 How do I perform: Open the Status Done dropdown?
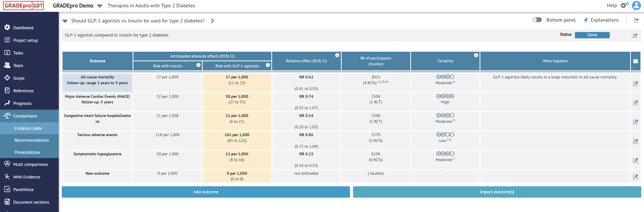pyautogui.click(x=592, y=35)
